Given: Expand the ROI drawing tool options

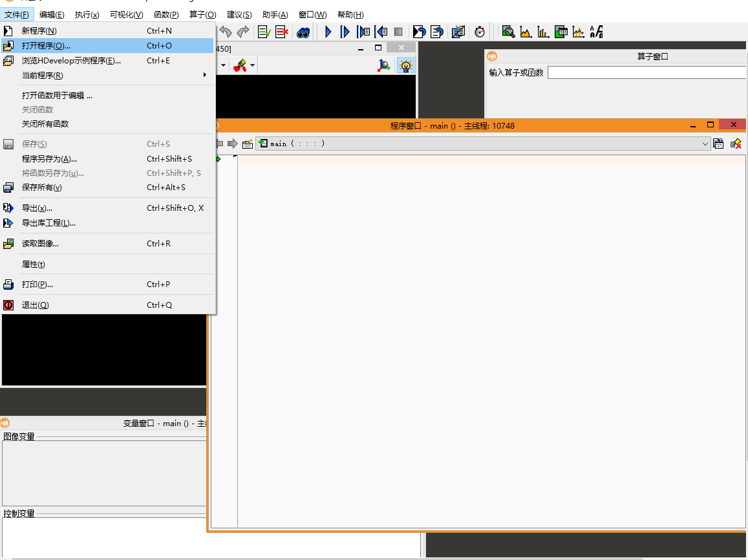Looking at the screenshot, I should [x=252, y=65].
